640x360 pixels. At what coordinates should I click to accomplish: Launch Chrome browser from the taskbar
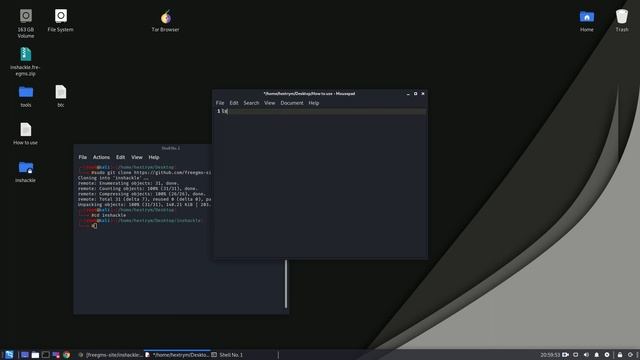coord(67,355)
